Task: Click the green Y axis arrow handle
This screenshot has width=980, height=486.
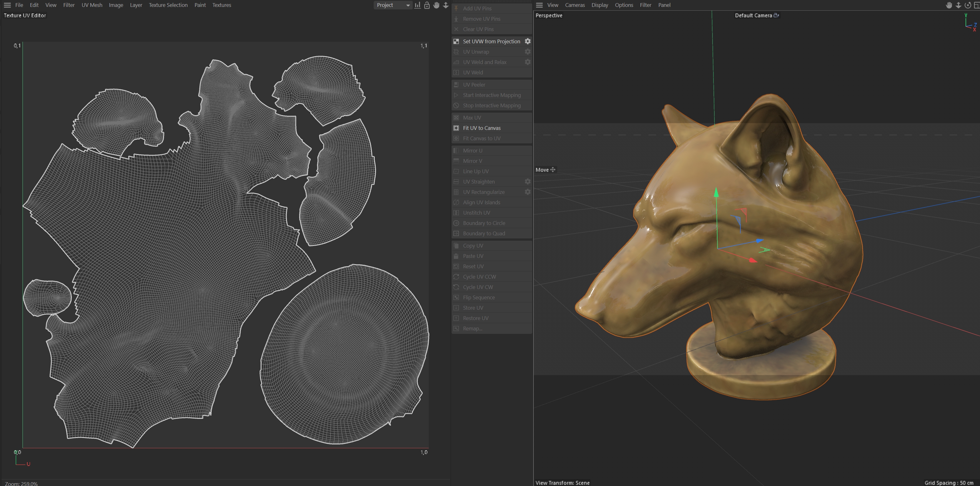Action: [x=716, y=192]
